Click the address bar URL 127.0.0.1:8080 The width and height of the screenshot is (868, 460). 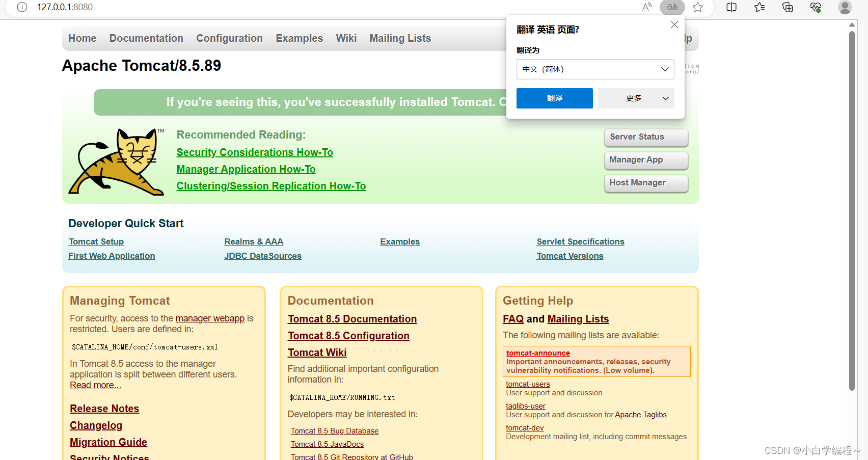(x=65, y=7)
